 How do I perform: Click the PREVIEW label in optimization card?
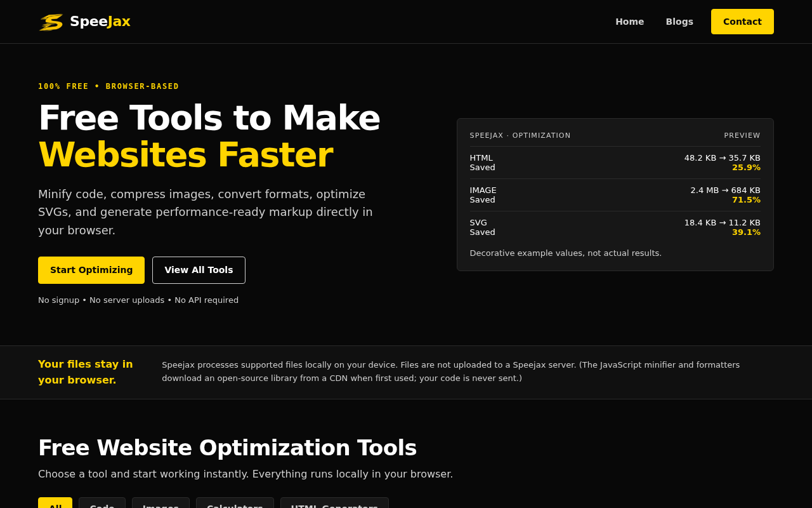point(742,135)
